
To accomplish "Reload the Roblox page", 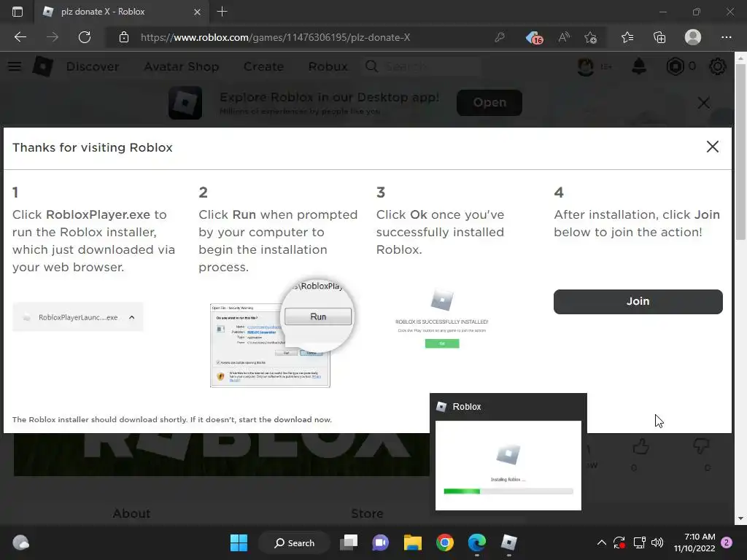I will [x=85, y=37].
